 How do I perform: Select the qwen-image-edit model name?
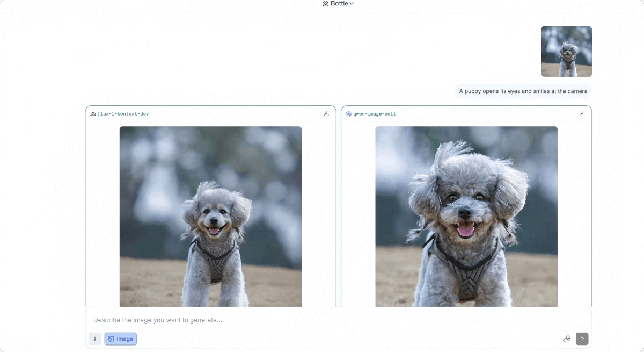point(375,114)
